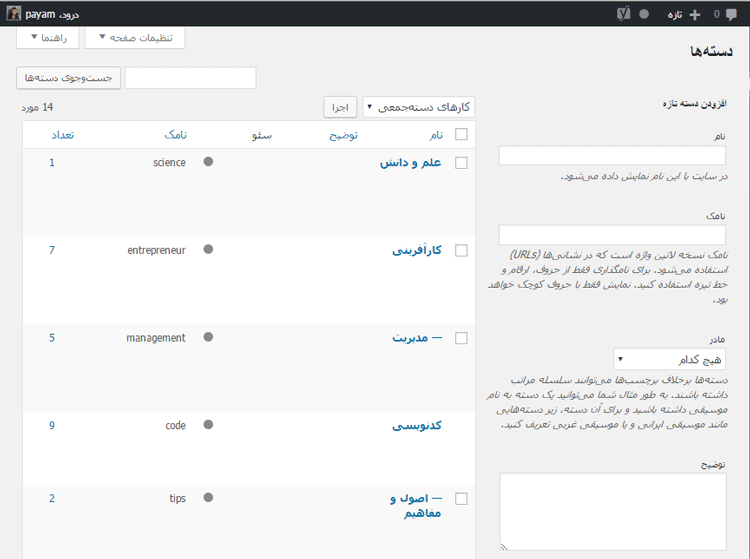Screen dimensions: 750x559
Task: Click the management slug text
Action: [x=156, y=338]
